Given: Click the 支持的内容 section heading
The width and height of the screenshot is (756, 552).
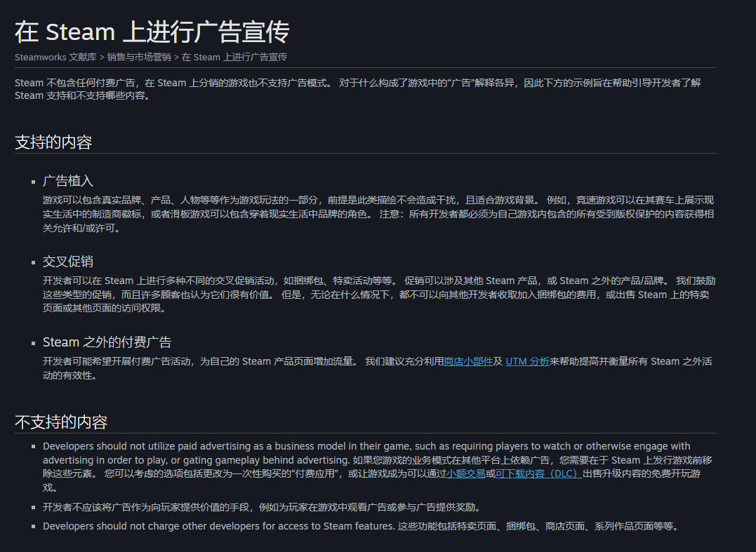Looking at the screenshot, I should pos(53,142).
